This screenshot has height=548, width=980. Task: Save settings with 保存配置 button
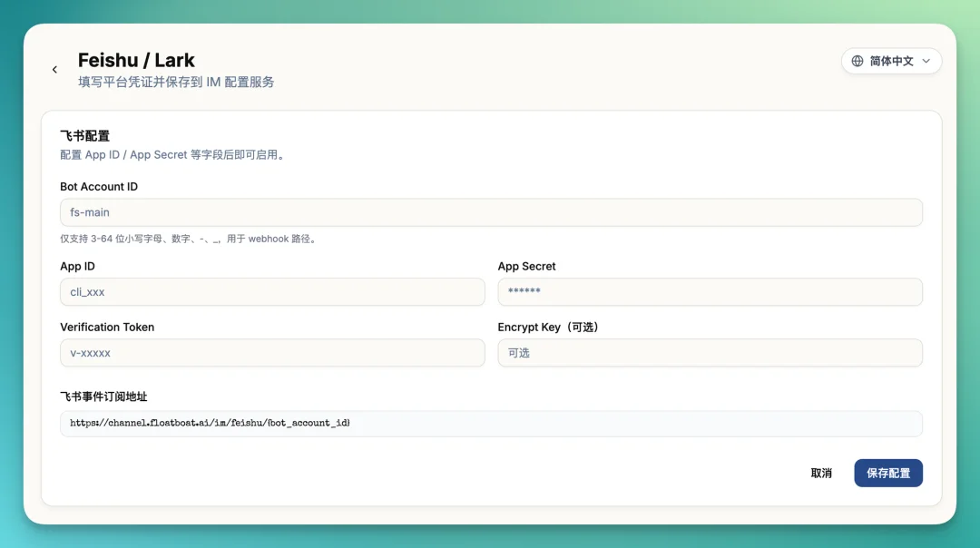click(887, 473)
